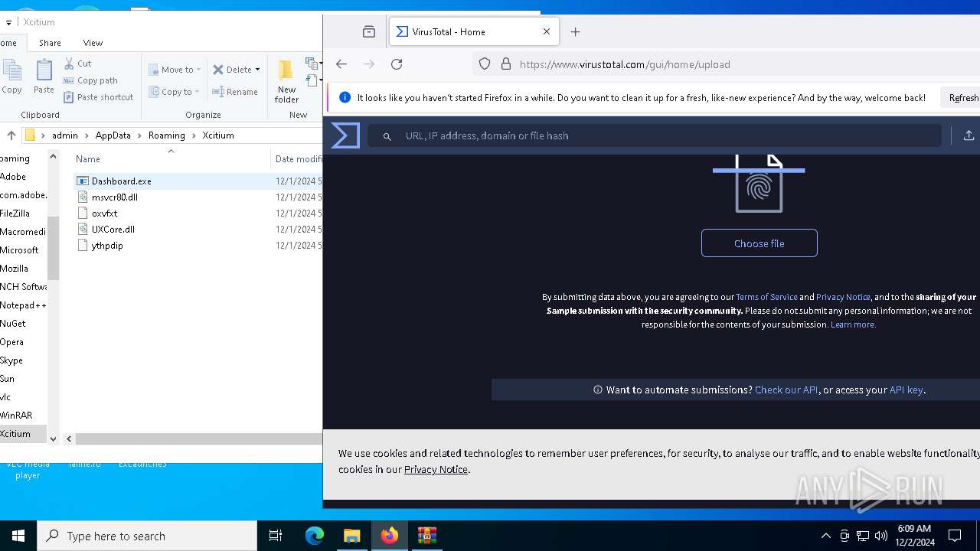
Task: Click the shield tracking protection icon
Action: 485,64
